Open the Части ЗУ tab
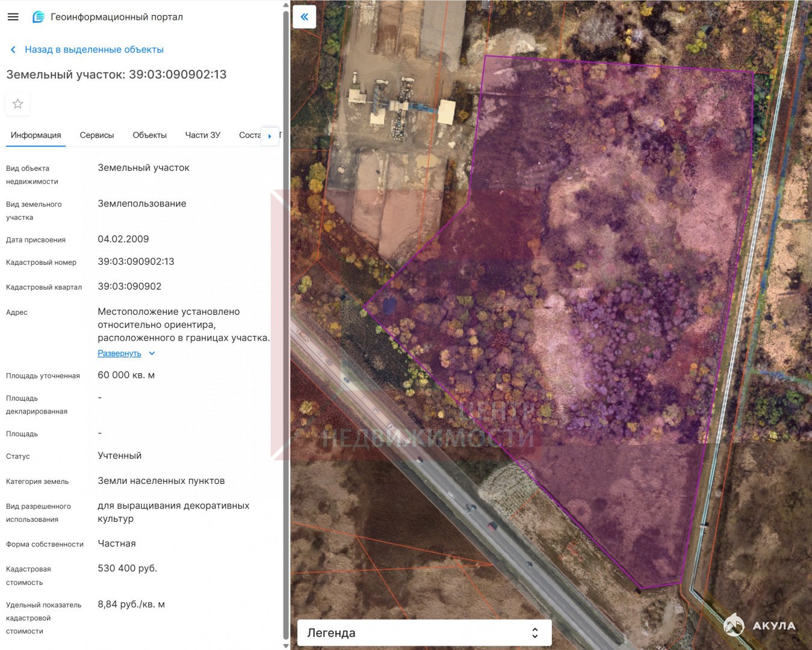Image resolution: width=812 pixels, height=650 pixels. [x=202, y=135]
